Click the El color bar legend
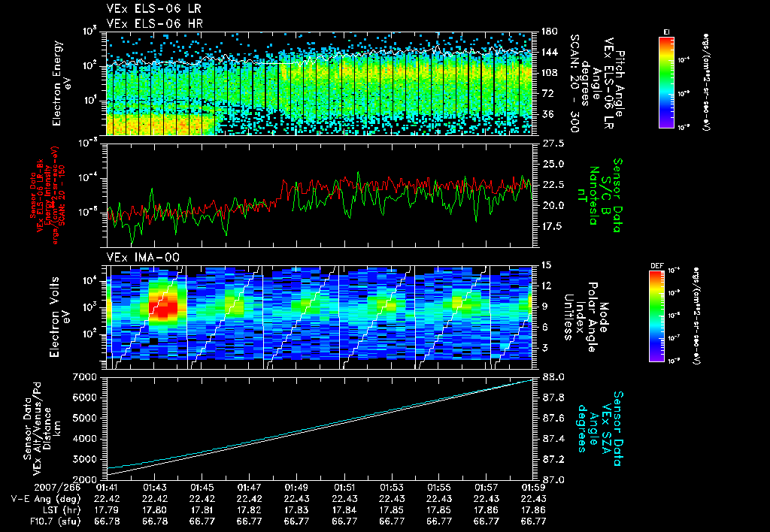 click(666, 81)
